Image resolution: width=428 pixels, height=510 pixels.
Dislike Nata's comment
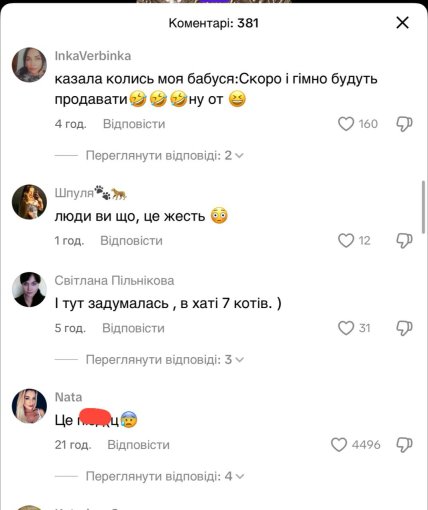(404, 445)
